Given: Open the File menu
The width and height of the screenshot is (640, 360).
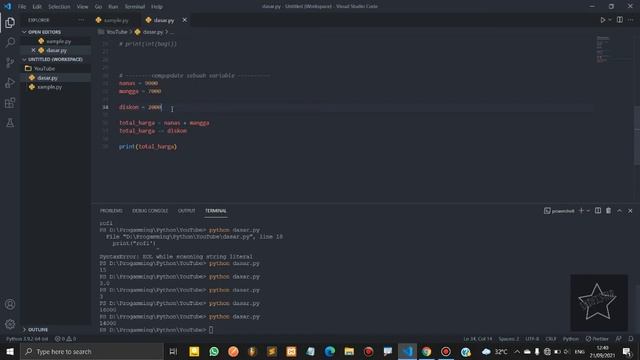Looking at the screenshot, I should coord(22,7).
